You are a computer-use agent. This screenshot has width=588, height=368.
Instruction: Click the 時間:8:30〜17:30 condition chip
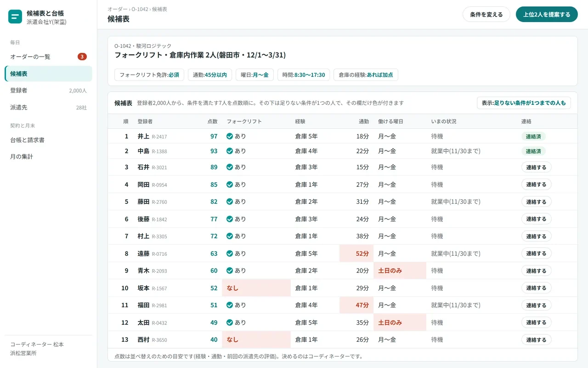click(304, 75)
